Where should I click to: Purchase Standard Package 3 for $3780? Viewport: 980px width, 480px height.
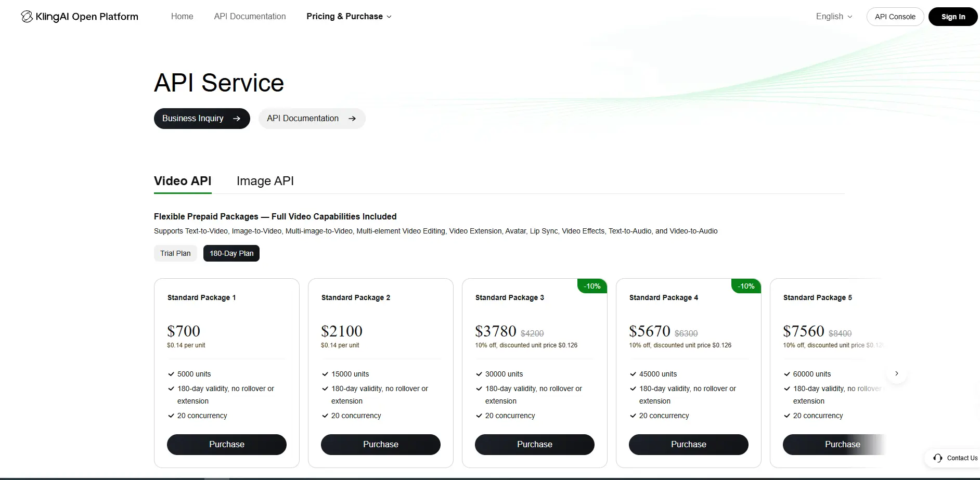(535, 445)
